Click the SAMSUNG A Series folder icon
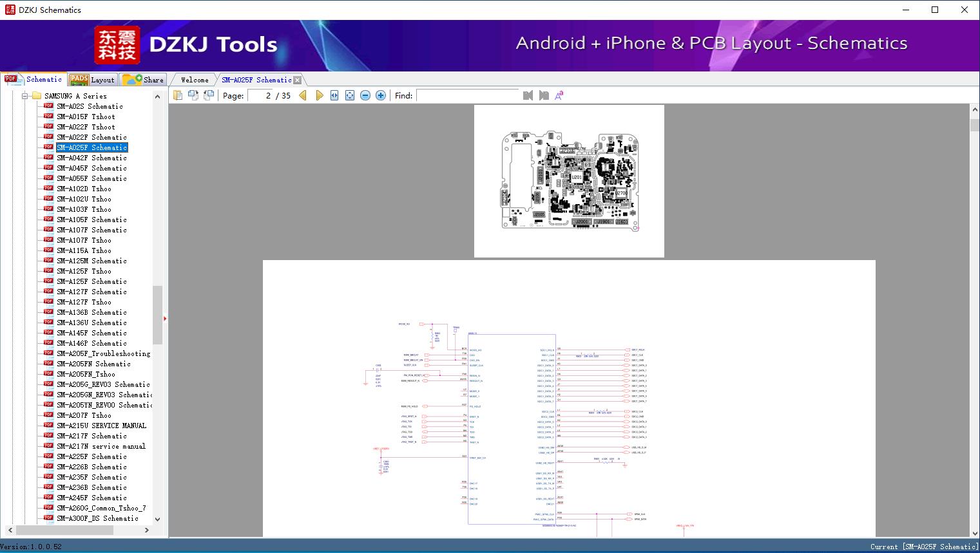This screenshot has width=980, height=553. tap(37, 96)
